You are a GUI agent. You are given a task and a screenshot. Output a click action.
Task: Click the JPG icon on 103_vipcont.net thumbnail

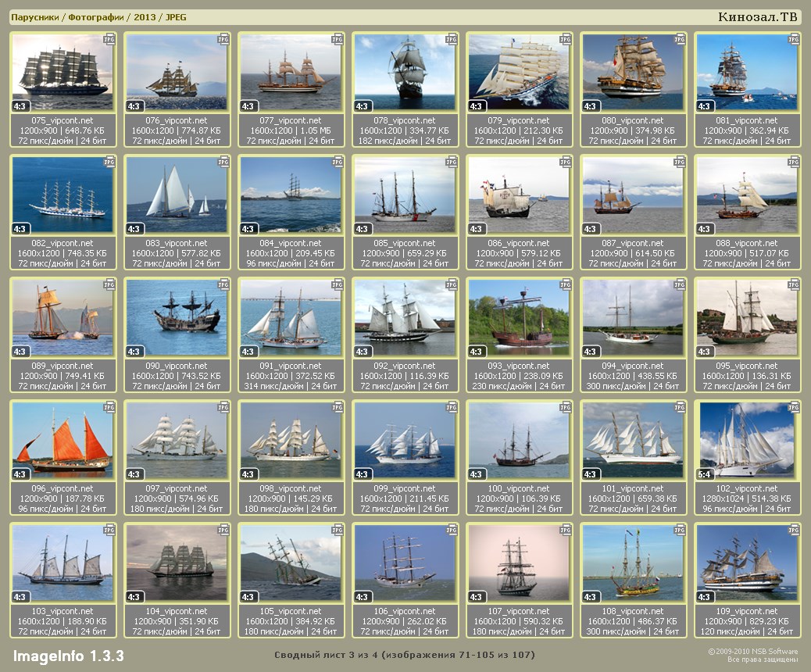(109, 530)
